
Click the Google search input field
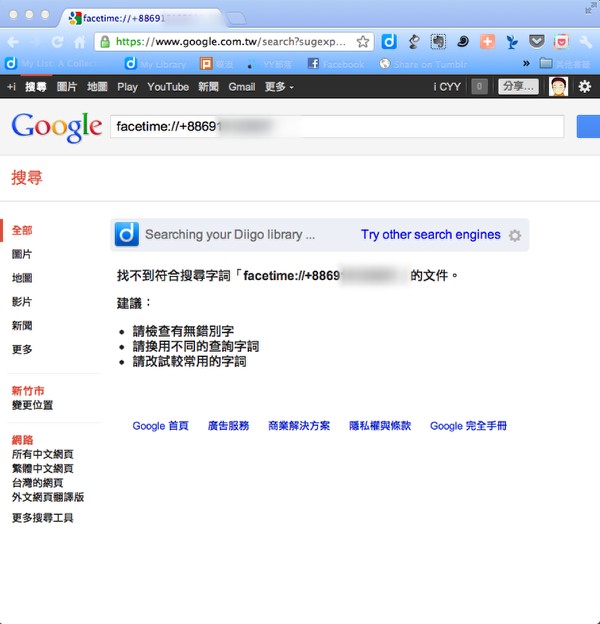pos(337,127)
